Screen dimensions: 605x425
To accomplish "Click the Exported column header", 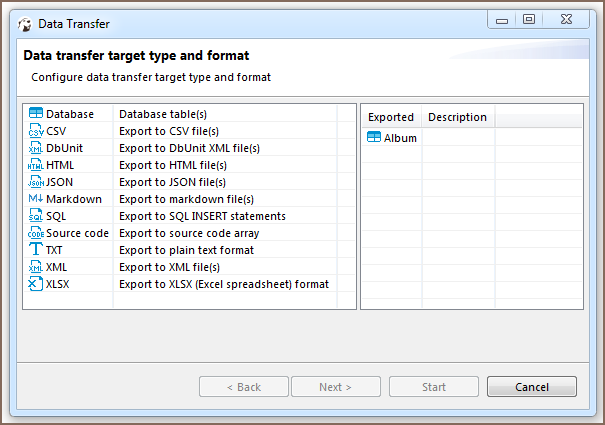I will click(x=391, y=117).
